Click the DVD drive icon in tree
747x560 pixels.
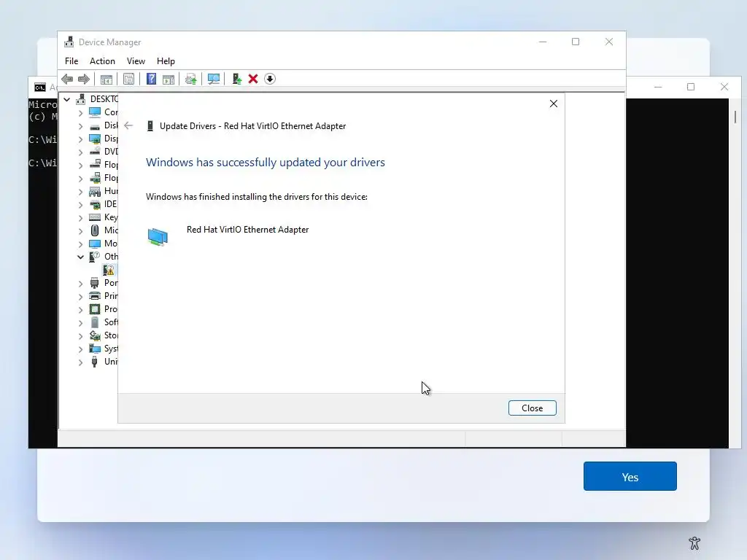pyautogui.click(x=95, y=152)
